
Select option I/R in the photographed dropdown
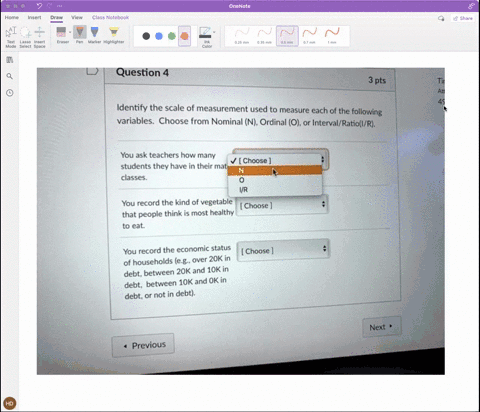coord(275,190)
